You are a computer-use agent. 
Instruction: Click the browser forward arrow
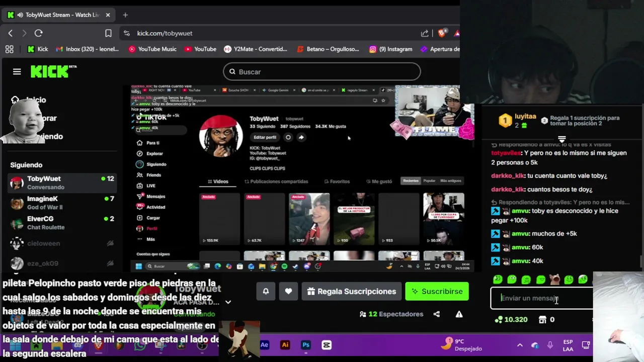click(x=24, y=33)
